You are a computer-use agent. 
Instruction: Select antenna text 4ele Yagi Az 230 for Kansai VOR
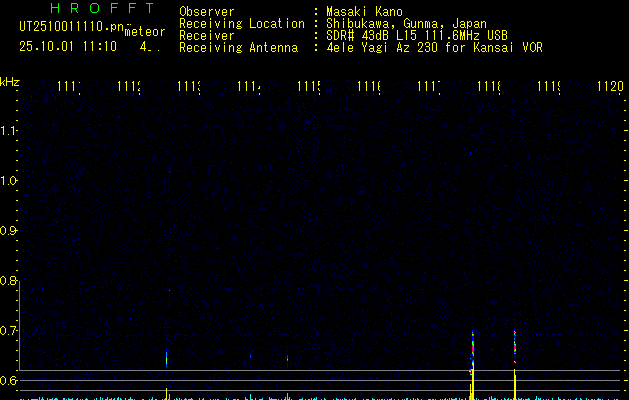click(434, 47)
